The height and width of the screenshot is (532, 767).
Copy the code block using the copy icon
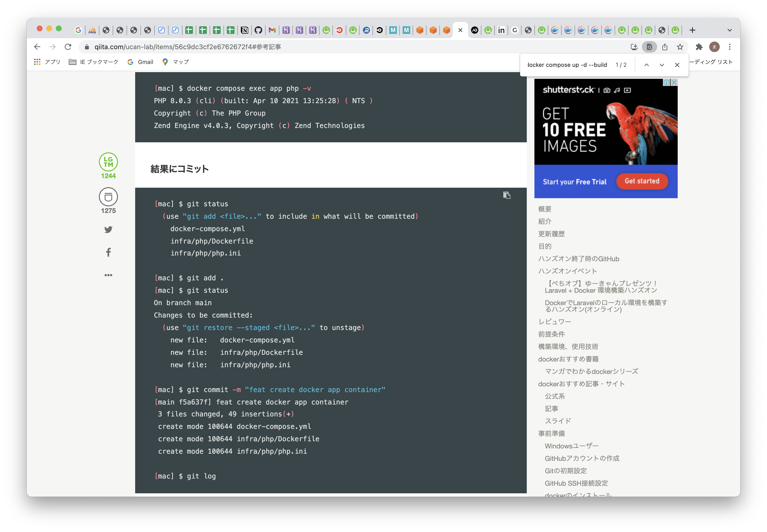507,195
